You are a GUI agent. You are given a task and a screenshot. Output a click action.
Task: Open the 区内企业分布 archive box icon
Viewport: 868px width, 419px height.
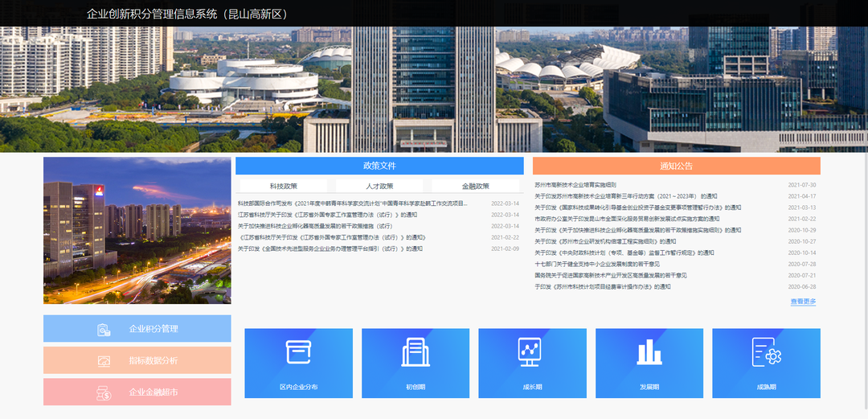pos(298,352)
